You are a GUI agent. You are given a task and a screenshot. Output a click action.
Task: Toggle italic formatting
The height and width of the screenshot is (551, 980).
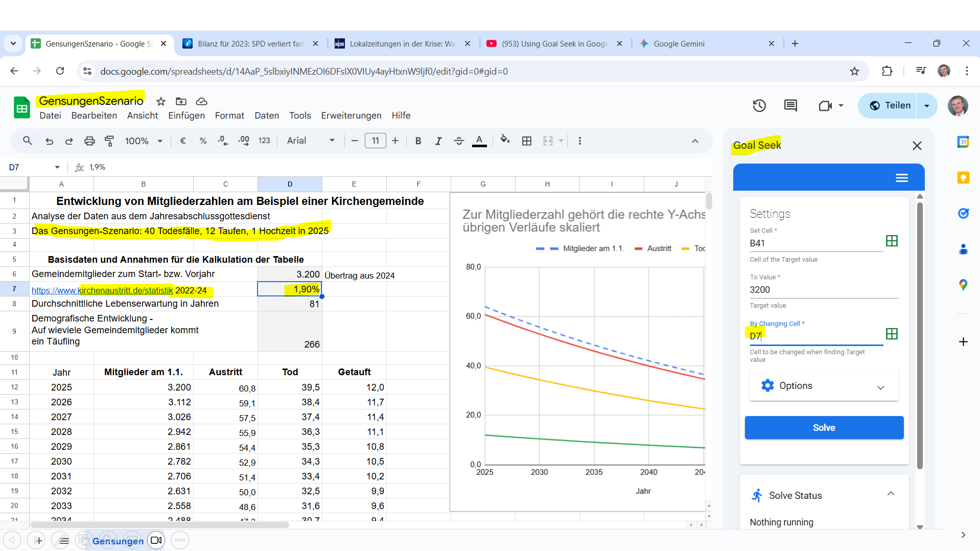(438, 141)
